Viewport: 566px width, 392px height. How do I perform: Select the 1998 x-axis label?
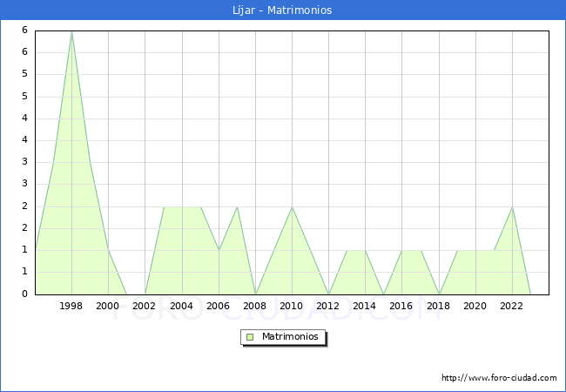pyautogui.click(x=71, y=306)
